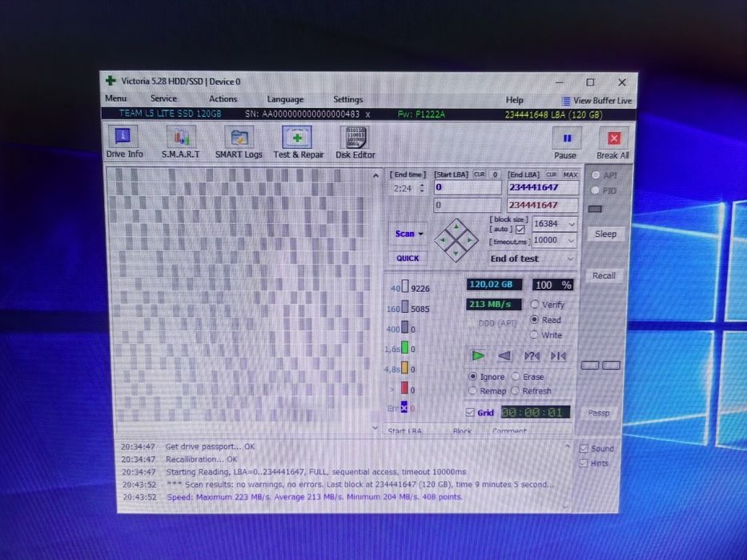Screen dimensions: 747x560
Task: Click the Victoria green cross app icon
Action: click(x=110, y=81)
